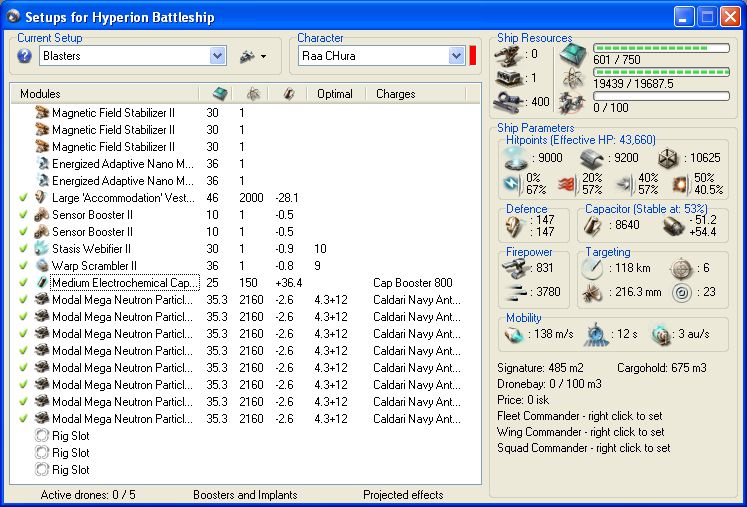Sort by the Charges column header
The width and height of the screenshot is (747, 507).
click(395, 94)
